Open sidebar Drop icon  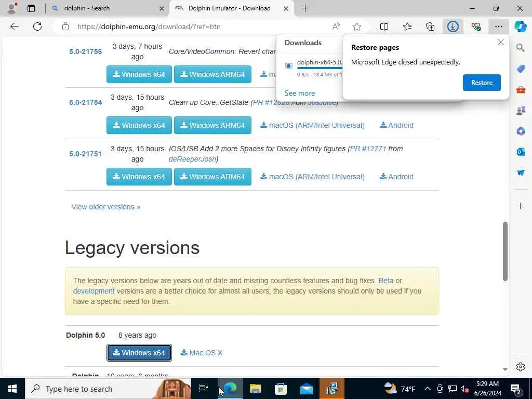tap(521, 172)
